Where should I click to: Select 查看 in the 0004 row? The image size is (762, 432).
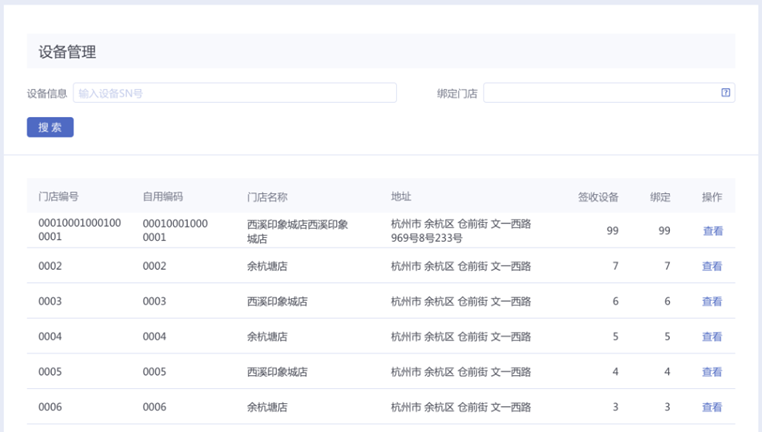[712, 337]
